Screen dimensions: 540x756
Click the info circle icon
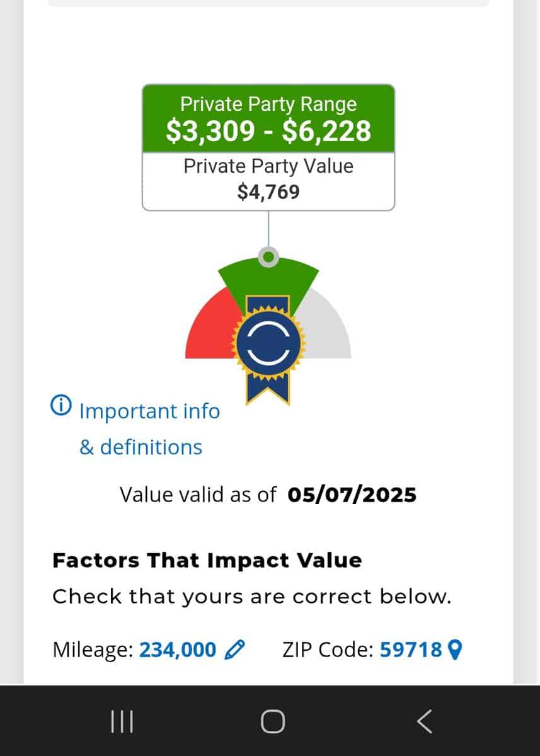(x=61, y=406)
